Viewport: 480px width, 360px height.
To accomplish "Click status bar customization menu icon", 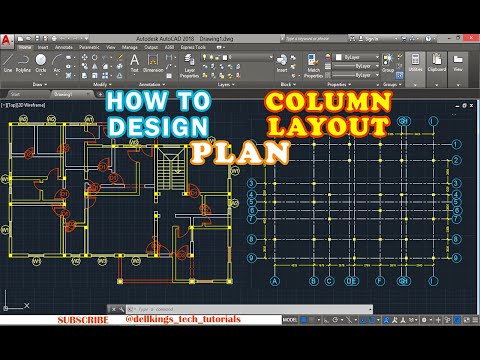I will 475,320.
